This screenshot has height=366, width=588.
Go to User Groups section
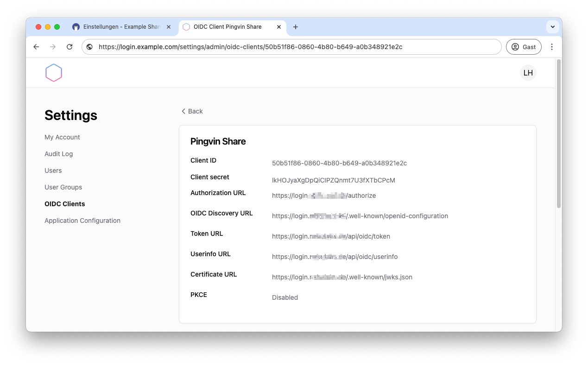63,187
